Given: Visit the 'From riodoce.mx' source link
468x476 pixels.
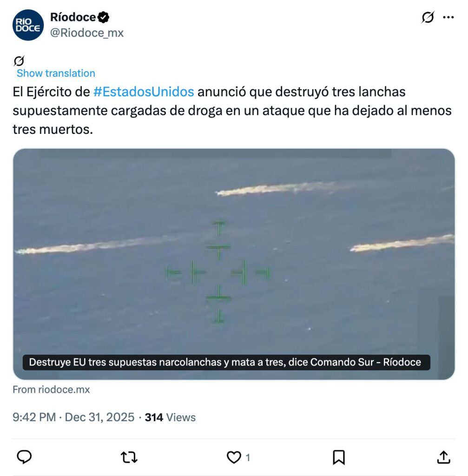Looking at the screenshot, I should point(51,390).
